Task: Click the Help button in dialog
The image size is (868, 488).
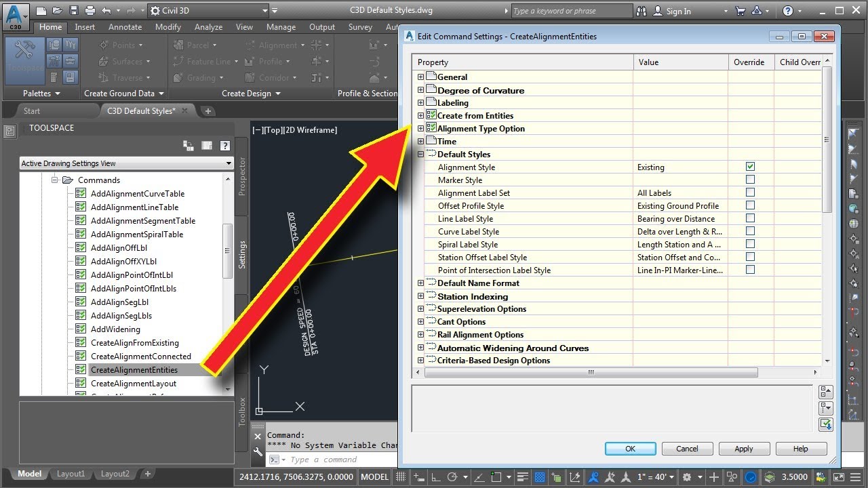Action: [801, 449]
